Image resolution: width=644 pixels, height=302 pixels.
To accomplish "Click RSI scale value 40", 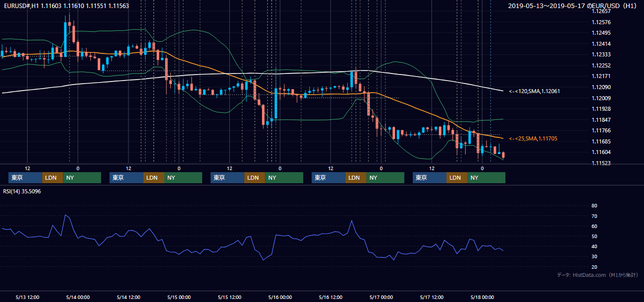I will click(594, 246).
